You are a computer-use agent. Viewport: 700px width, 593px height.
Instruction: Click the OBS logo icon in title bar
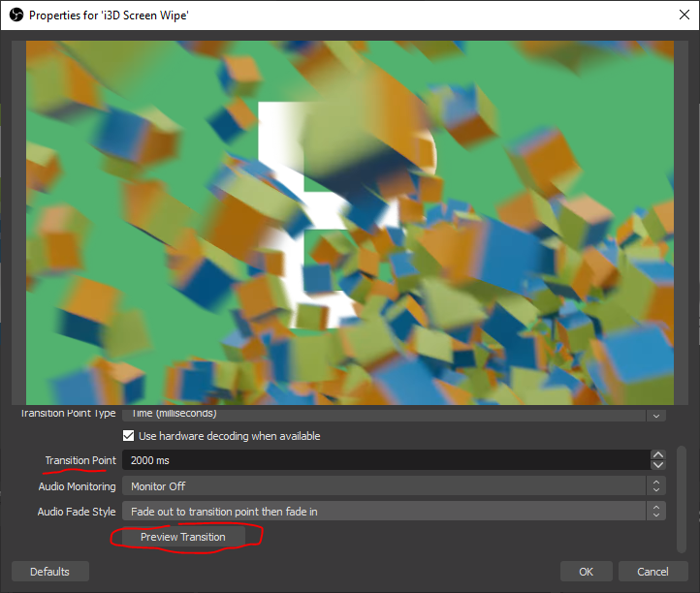tap(16, 16)
